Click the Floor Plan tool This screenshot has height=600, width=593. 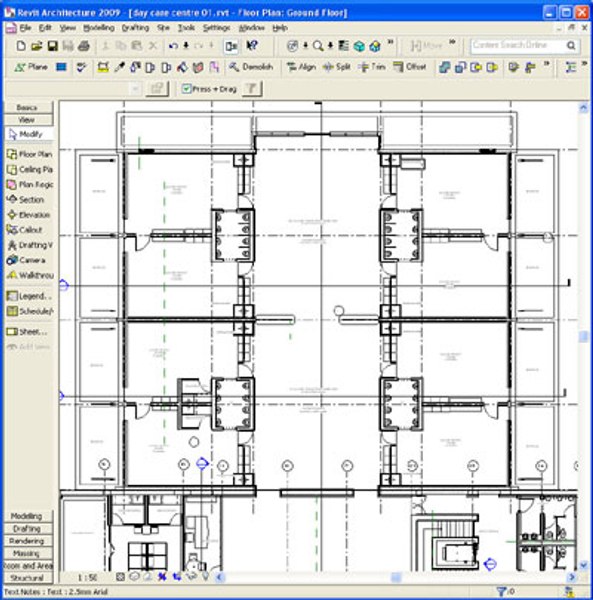(29, 154)
